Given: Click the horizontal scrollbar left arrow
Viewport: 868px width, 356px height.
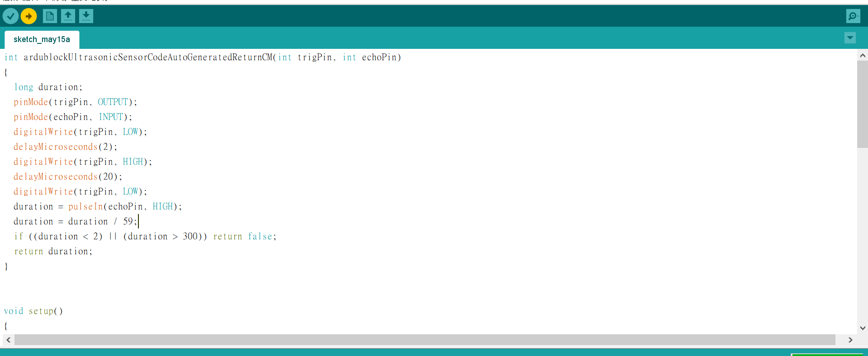Looking at the screenshot, I should (9, 340).
